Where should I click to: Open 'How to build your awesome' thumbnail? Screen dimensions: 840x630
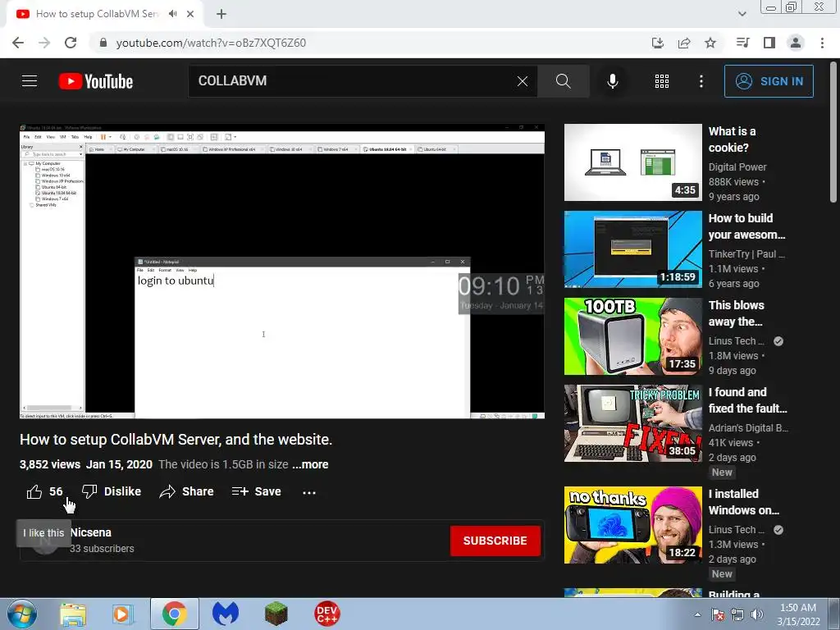[632, 249]
